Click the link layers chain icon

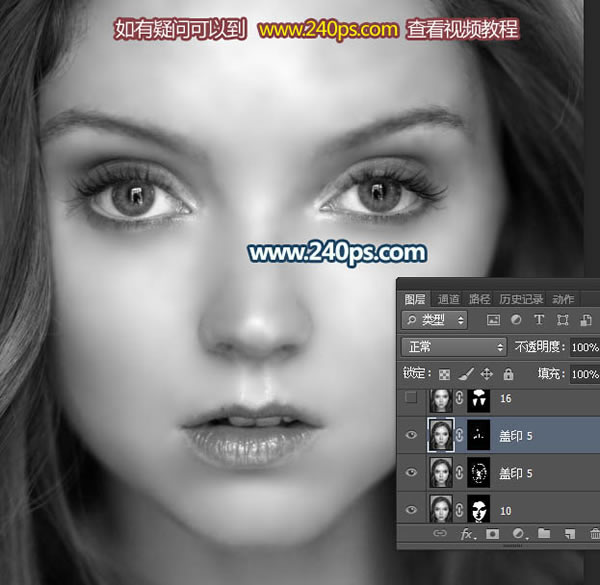click(440, 533)
